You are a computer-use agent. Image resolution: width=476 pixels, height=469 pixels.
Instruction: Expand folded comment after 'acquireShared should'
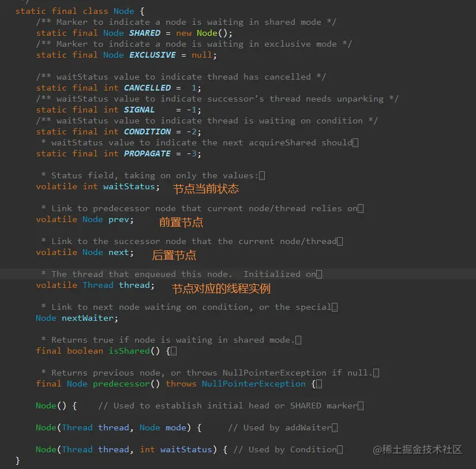(x=355, y=143)
